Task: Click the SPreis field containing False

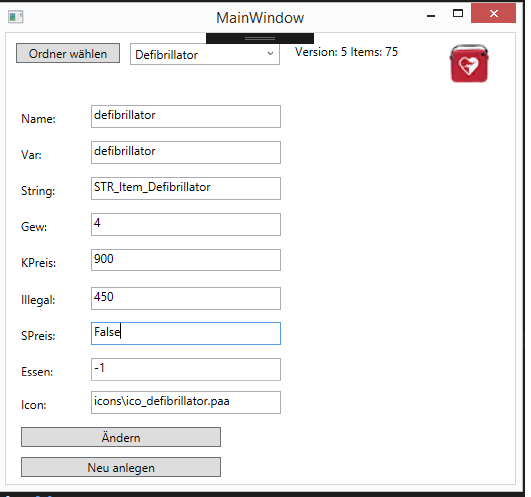Action: click(x=186, y=333)
